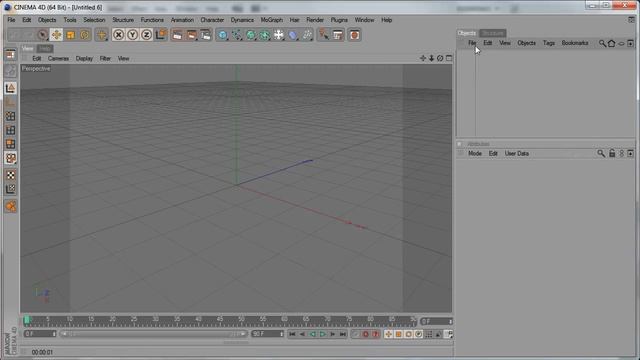Open viewport Cameras menu
Viewport: 640px width, 360px height.
pyautogui.click(x=58, y=58)
